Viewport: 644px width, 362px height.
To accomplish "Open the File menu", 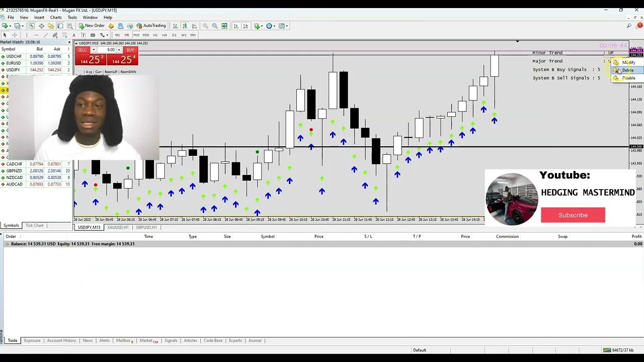I will point(11,18).
